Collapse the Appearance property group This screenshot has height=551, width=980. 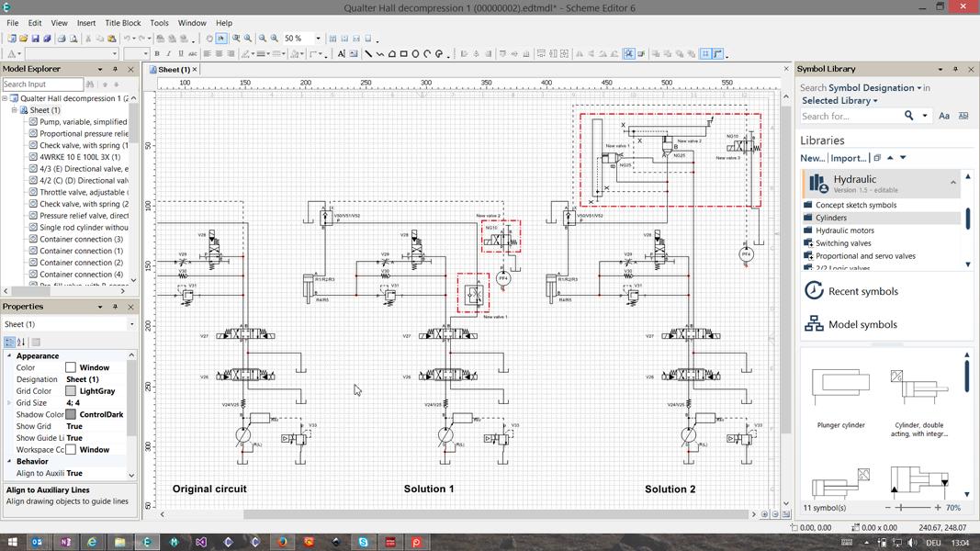(x=9, y=355)
